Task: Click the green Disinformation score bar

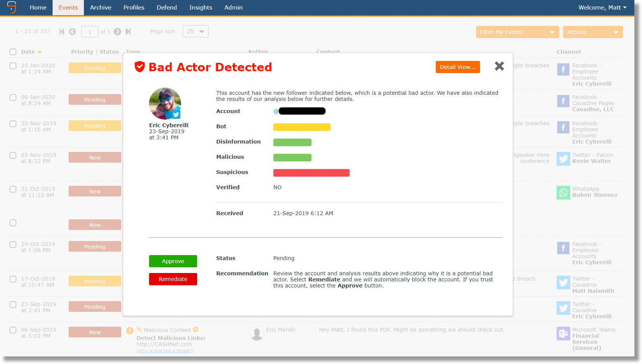Action: pos(292,142)
